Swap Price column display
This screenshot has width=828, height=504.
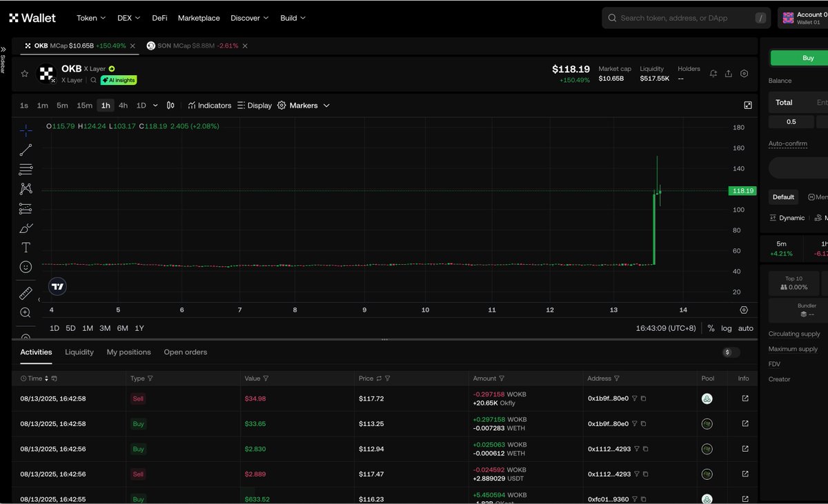[x=379, y=379]
